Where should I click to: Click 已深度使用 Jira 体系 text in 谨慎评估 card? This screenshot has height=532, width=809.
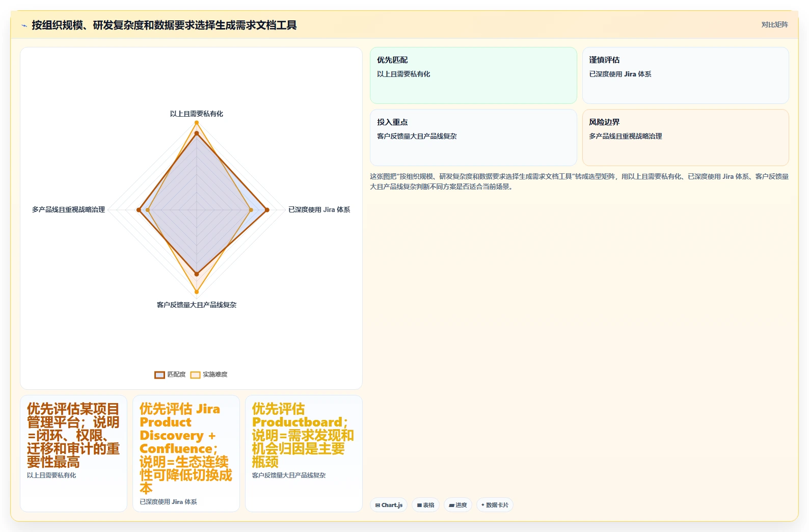pyautogui.click(x=620, y=74)
